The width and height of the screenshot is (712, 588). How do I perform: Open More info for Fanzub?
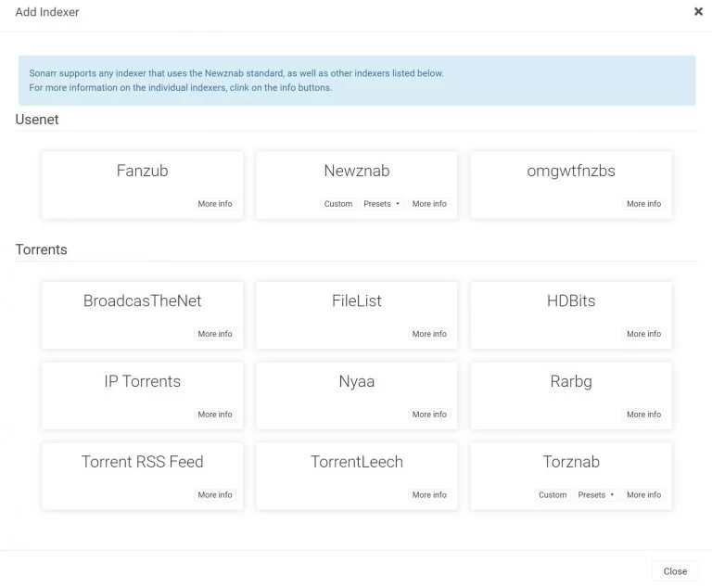coord(215,204)
